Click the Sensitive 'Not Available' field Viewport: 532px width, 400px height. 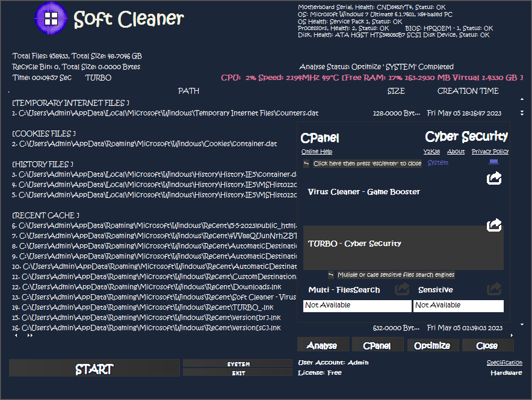(459, 306)
